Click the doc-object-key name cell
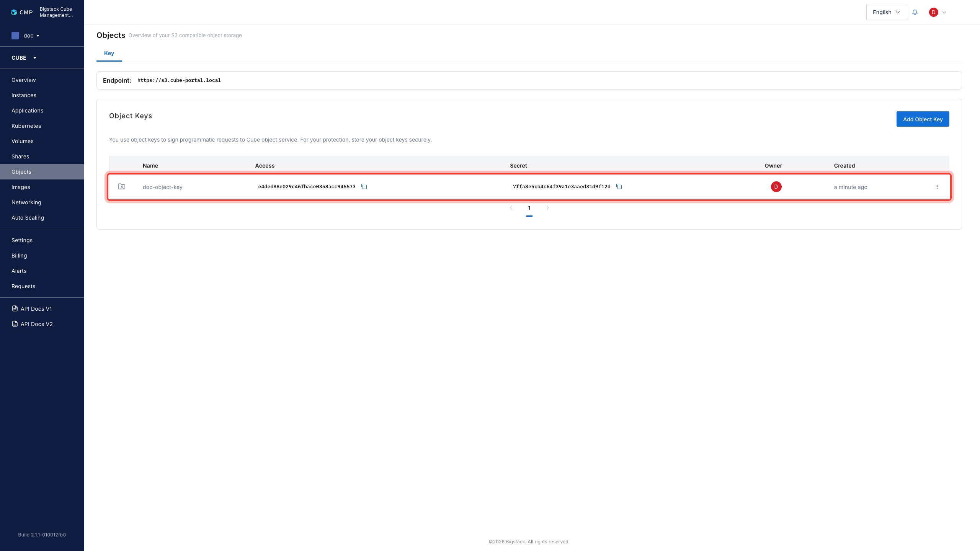Viewport: 980px width, 551px height. coord(162,187)
